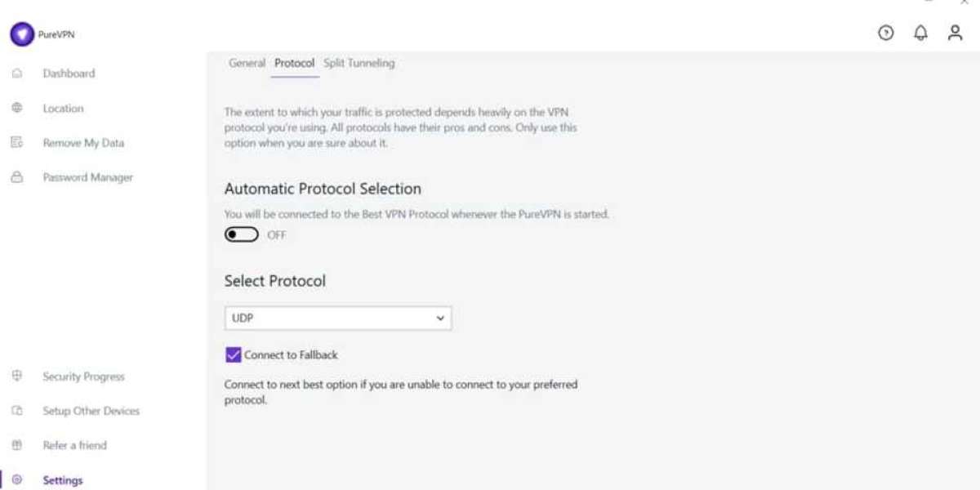980x490 pixels.
Task: Switch to the General tab
Action: pyautogui.click(x=247, y=63)
